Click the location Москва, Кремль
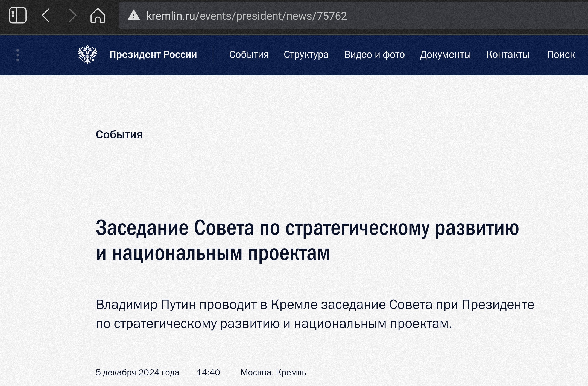The image size is (588, 386). 273,372
